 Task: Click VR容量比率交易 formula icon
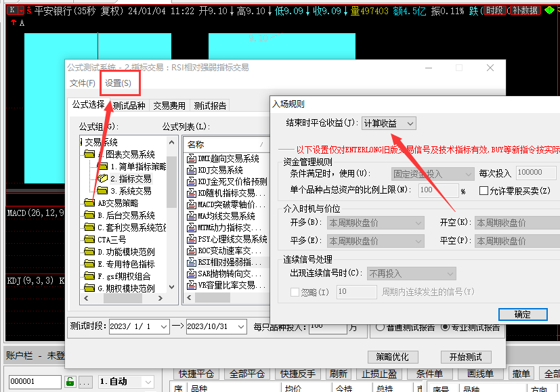point(192,285)
